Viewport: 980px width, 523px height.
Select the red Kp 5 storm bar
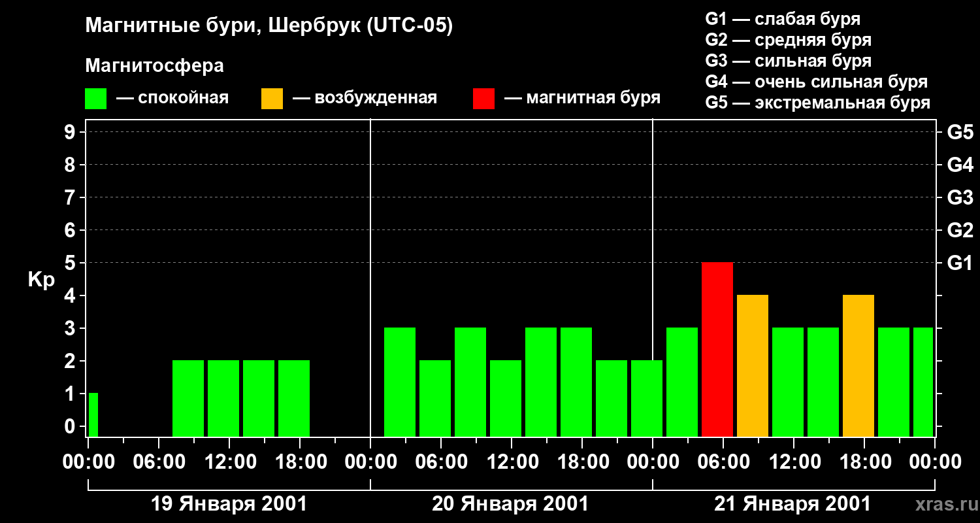717,350
